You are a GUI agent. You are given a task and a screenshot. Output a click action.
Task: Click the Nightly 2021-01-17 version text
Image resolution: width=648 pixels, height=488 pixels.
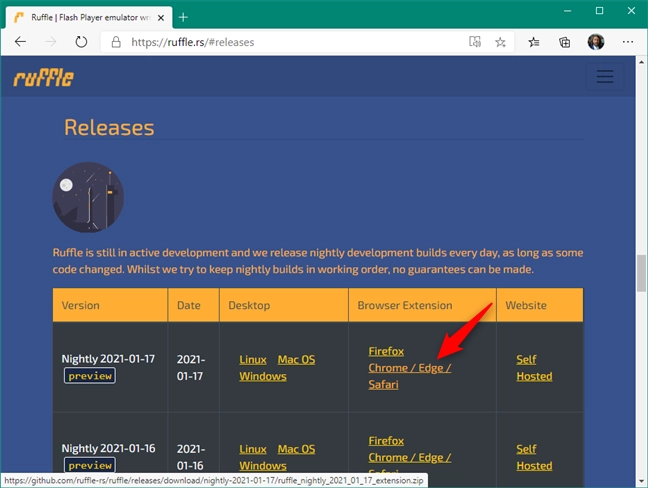(x=108, y=359)
